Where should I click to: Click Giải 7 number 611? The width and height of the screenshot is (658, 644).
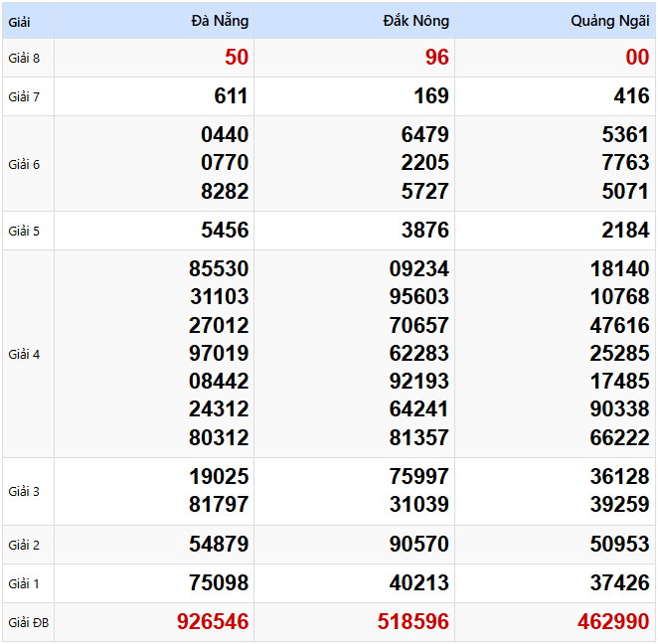coord(231,96)
